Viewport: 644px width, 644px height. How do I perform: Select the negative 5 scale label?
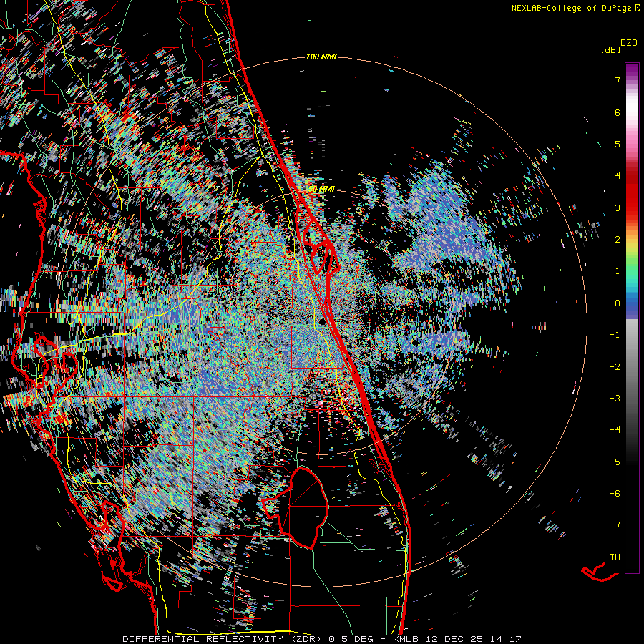coord(615,462)
